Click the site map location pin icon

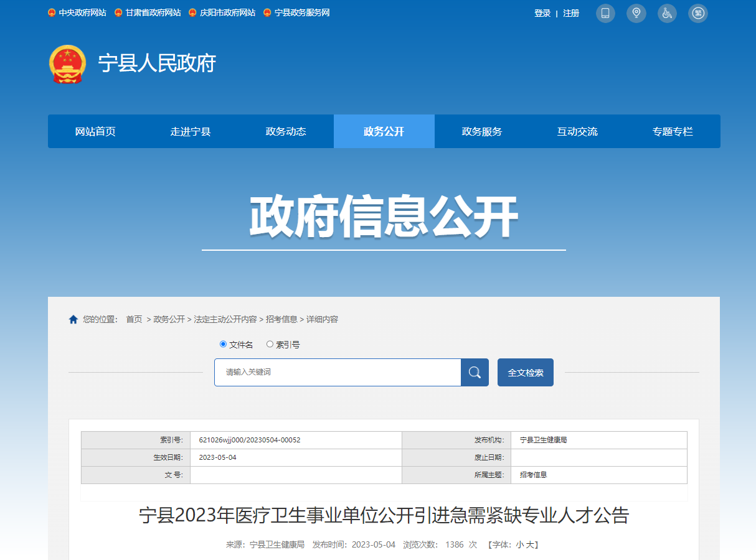click(636, 13)
